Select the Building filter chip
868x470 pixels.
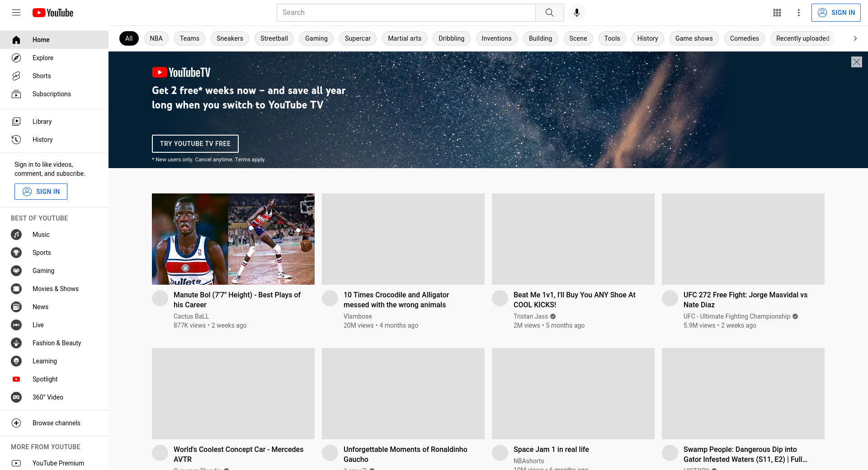541,38
